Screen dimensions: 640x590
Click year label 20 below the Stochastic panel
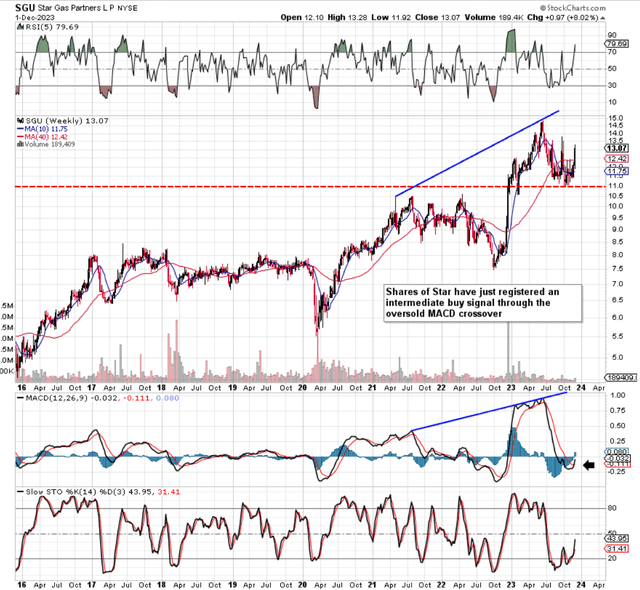[x=302, y=585]
